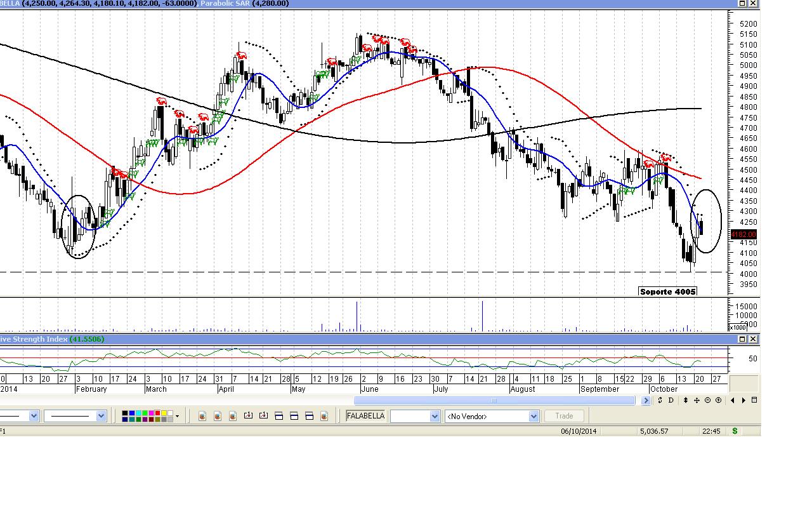Click the 5200 price axis label

pos(748,24)
